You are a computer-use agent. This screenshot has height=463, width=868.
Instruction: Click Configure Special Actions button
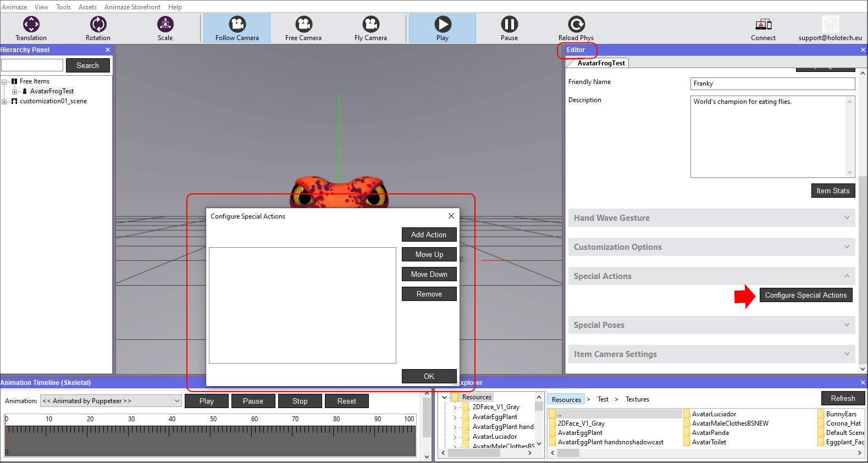tap(806, 295)
